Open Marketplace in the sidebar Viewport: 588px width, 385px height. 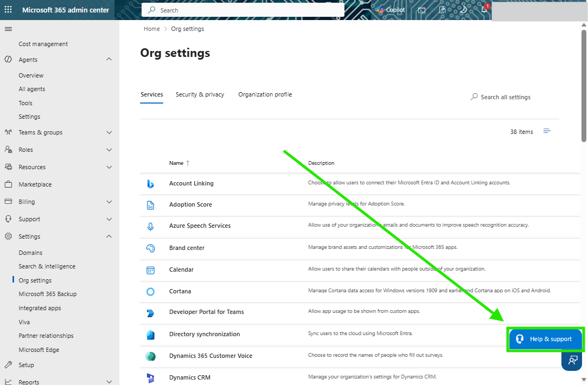pyautogui.click(x=35, y=184)
